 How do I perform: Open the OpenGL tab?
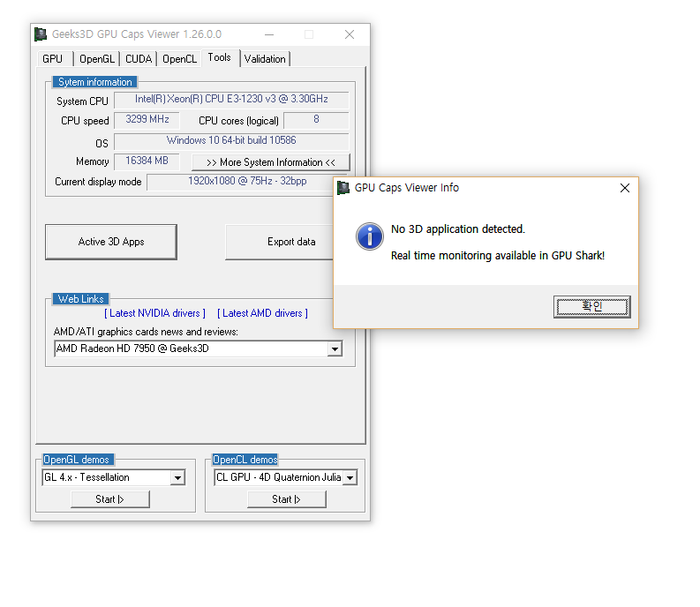pyautogui.click(x=96, y=59)
